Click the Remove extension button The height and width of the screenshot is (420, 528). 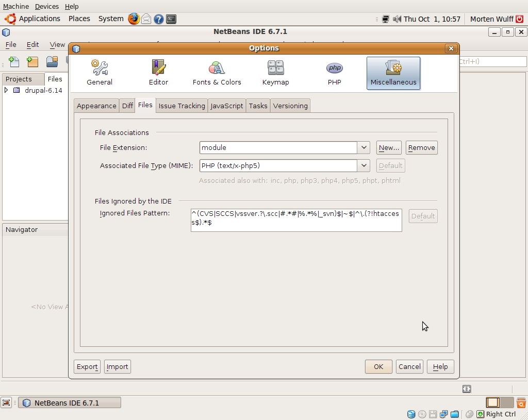(422, 148)
